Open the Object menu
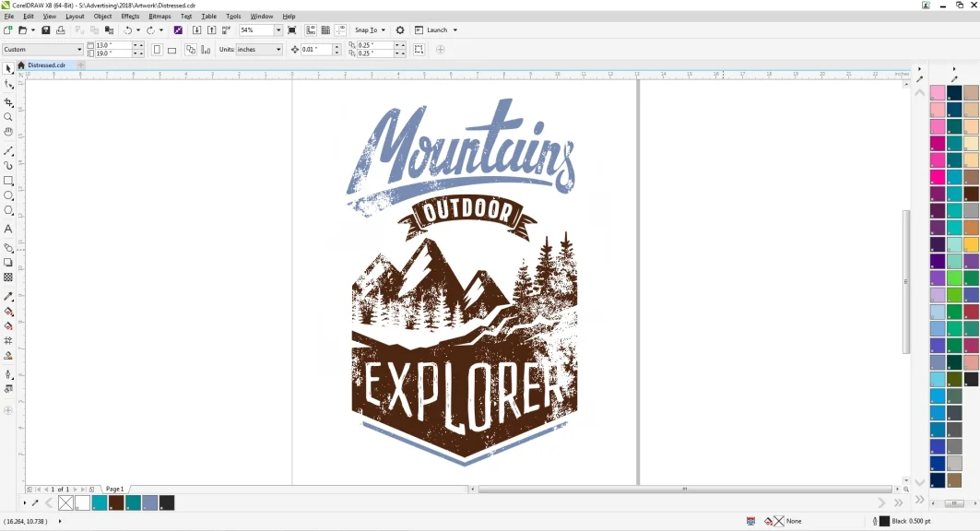 pos(102,17)
